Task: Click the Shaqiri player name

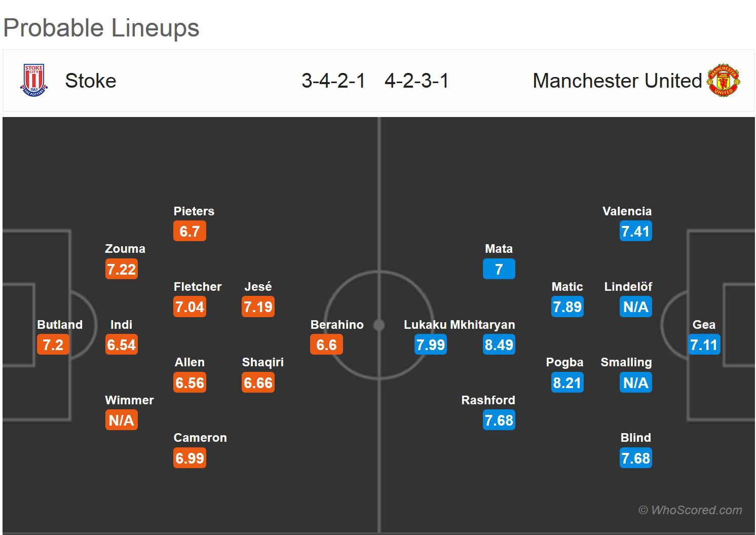Action: pyautogui.click(x=262, y=362)
